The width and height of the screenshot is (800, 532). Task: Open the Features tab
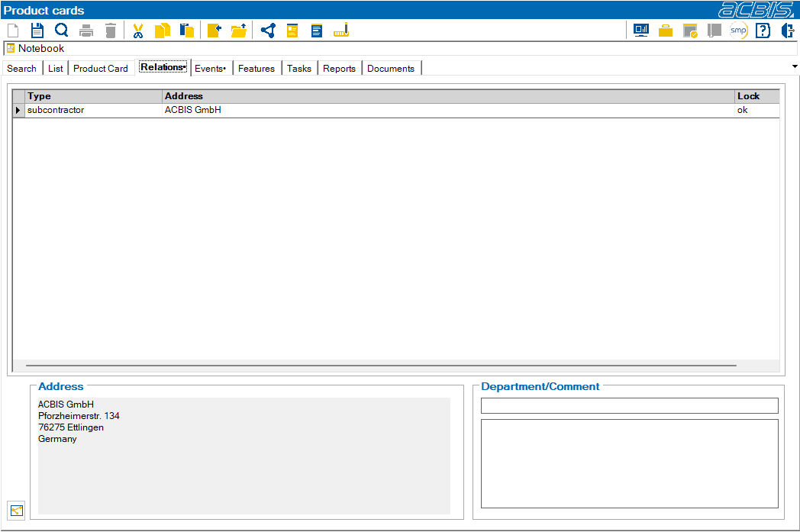pyautogui.click(x=256, y=69)
